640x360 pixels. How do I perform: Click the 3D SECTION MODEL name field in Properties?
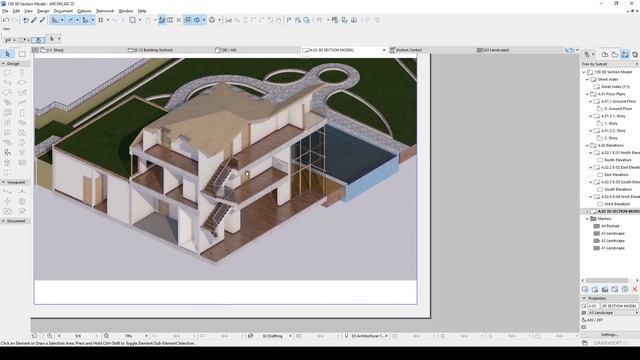[x=619, y=306]
